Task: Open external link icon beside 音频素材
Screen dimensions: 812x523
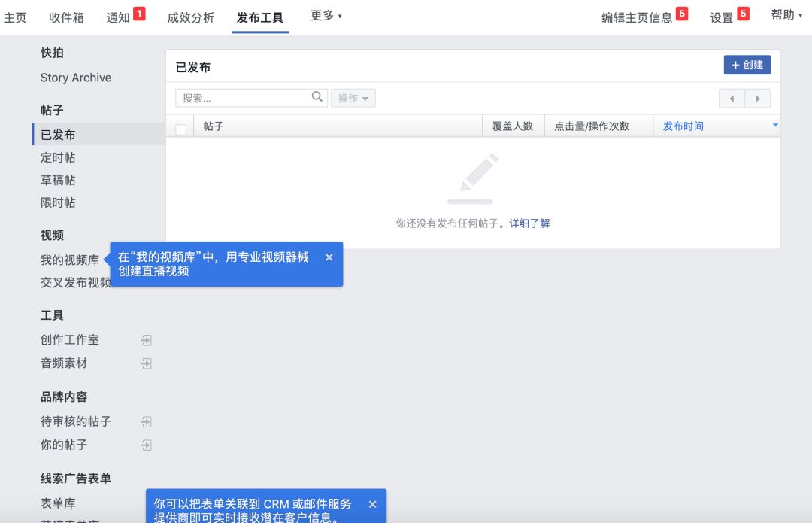Action: pyautogui.click(x=147, y=363)
